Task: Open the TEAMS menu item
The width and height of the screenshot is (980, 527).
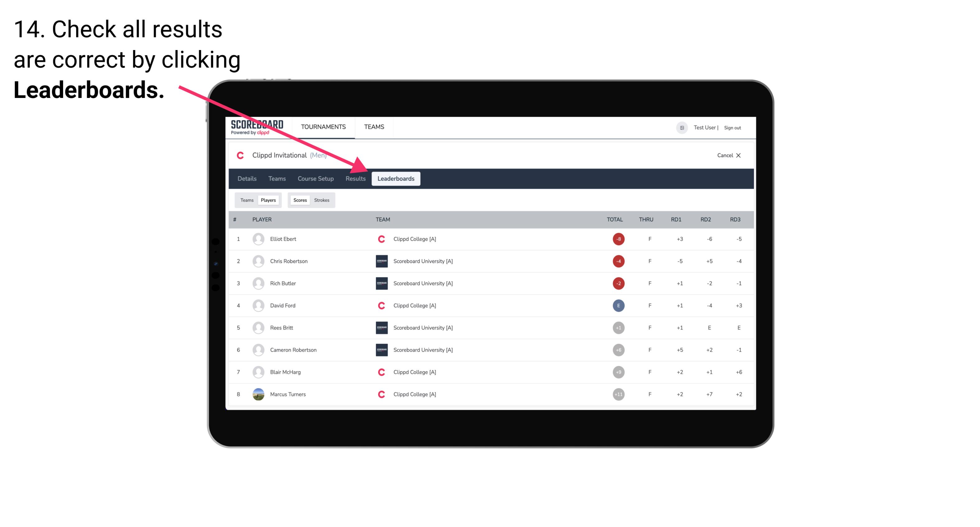Action: [x=374, y=127]
